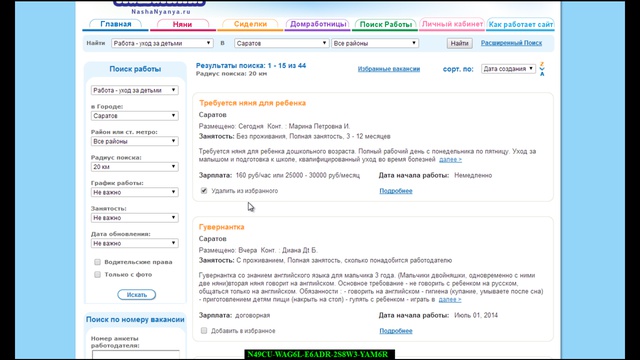
Task: Click далее link in Гувернантка description
Action: pos(450,300)
